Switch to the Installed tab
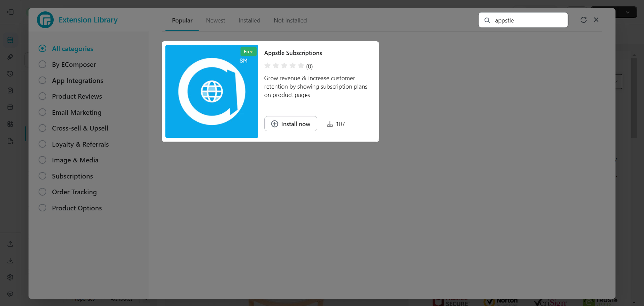Screen dimensions: 644x306 249,20
